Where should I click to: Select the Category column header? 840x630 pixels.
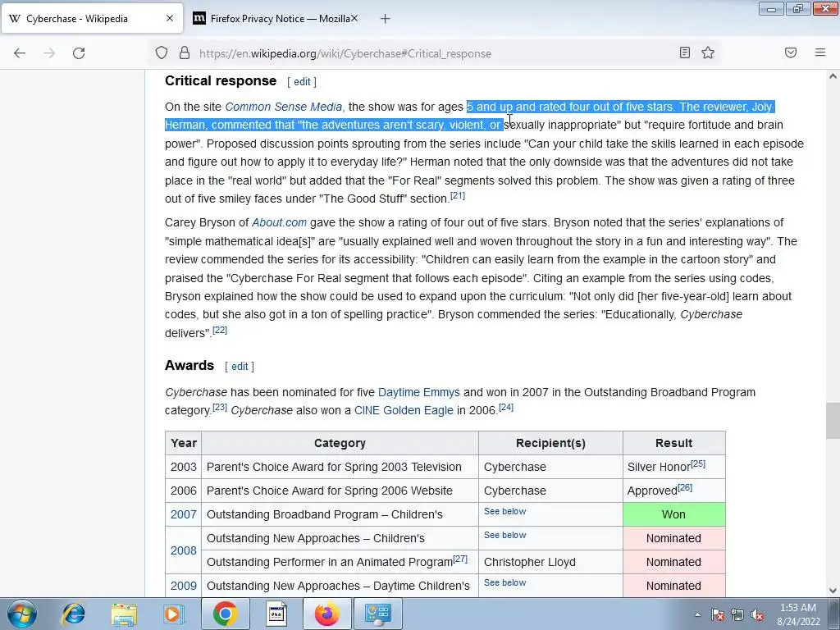[x=340, y=443]
